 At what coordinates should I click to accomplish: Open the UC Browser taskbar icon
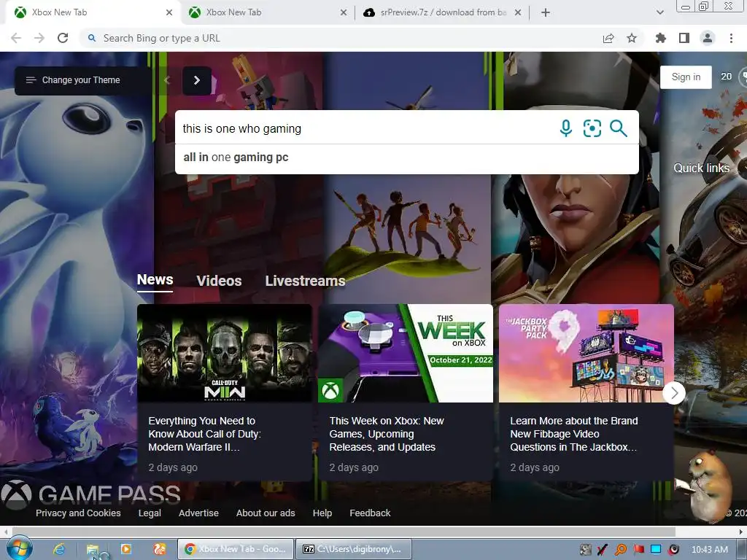point(160,549)
